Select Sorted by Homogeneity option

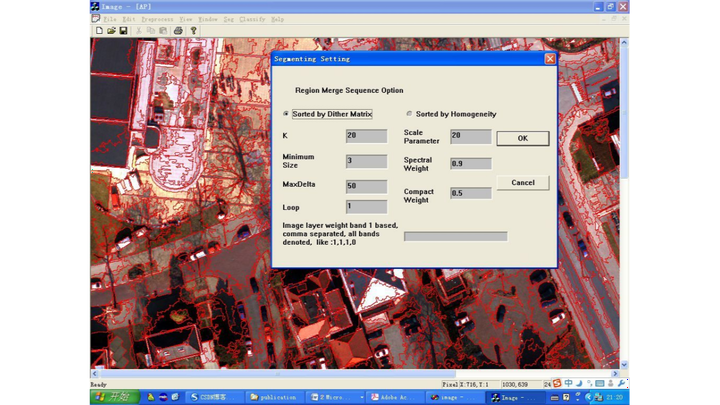pyautogui.click(x=409, y=114)
